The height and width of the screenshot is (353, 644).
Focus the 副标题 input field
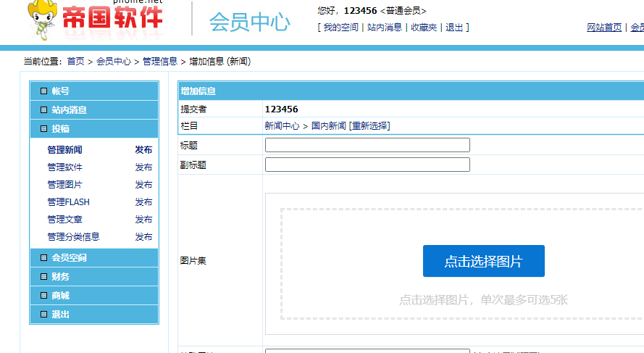pos(367,165)
